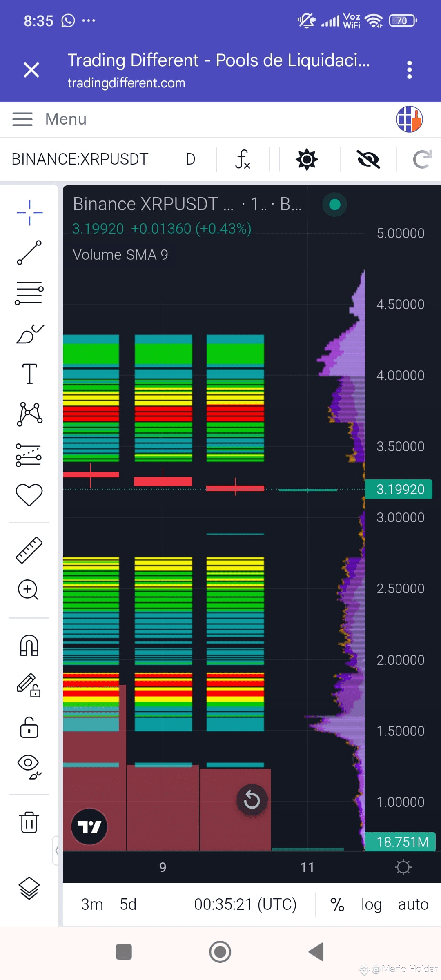
Task: Open the chart patterns tool
Action: [x=29, y=414]
